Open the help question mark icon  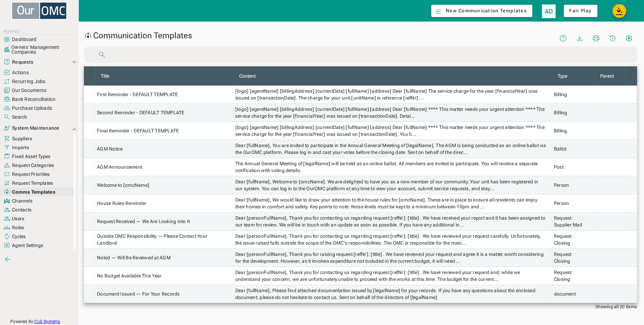563,38
